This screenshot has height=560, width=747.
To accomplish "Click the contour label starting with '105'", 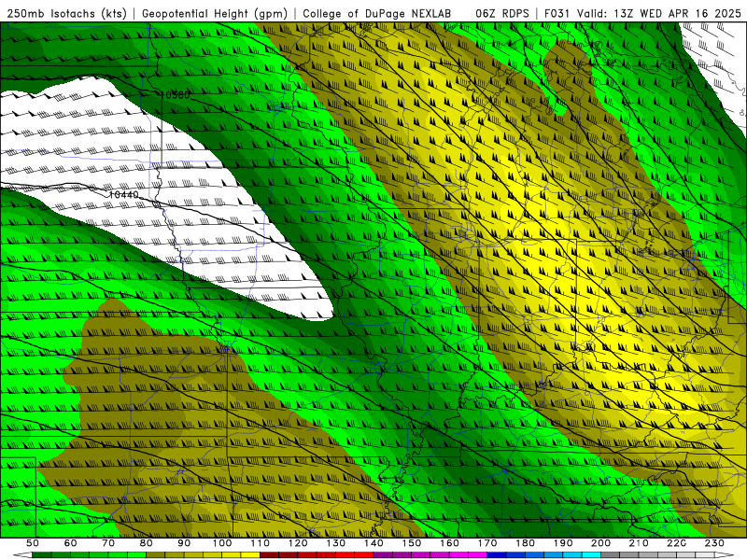I will click(x=175, y=95).
